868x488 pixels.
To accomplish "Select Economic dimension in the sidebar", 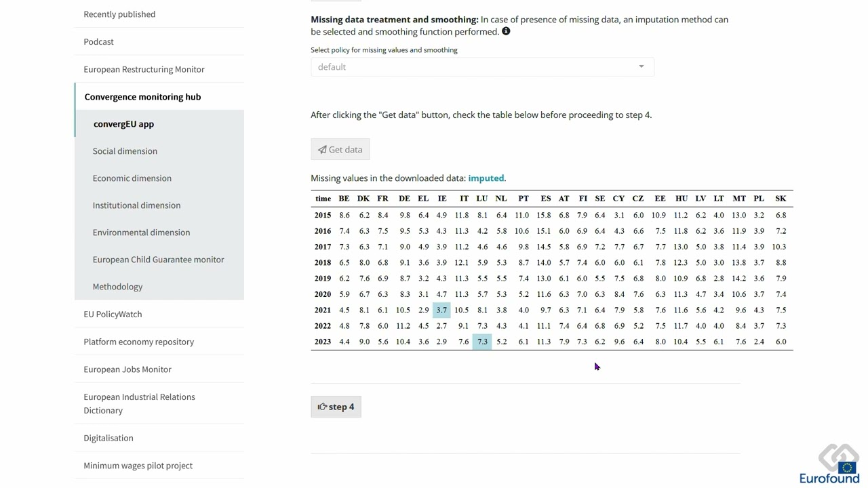I will (132, 178).
